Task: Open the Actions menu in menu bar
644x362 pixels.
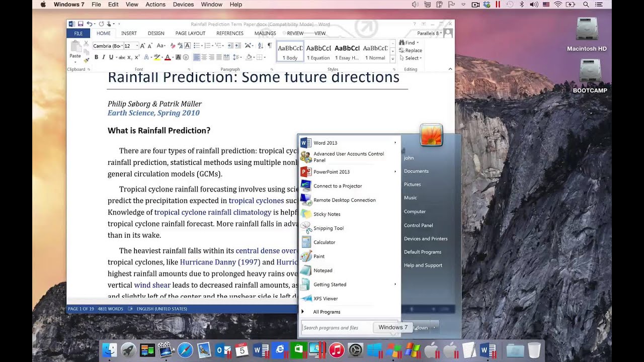Action: [x=155, y=5]
